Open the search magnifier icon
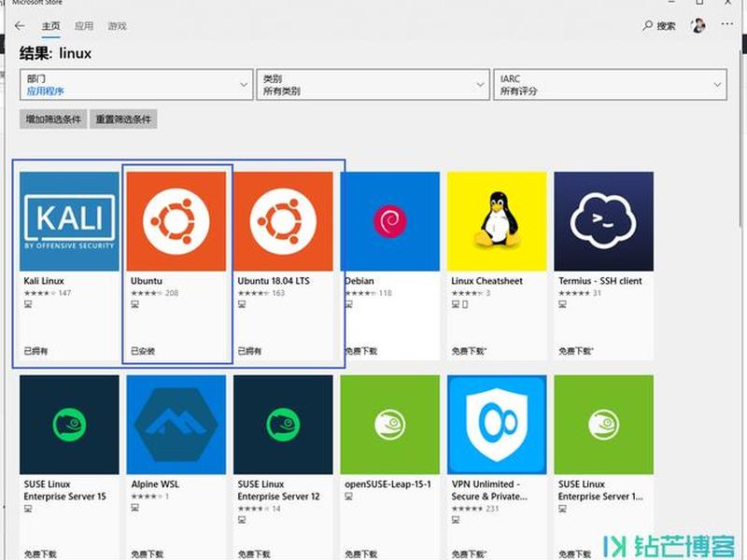The width and height of the screenshot is (747, 560). click(647, 26)
